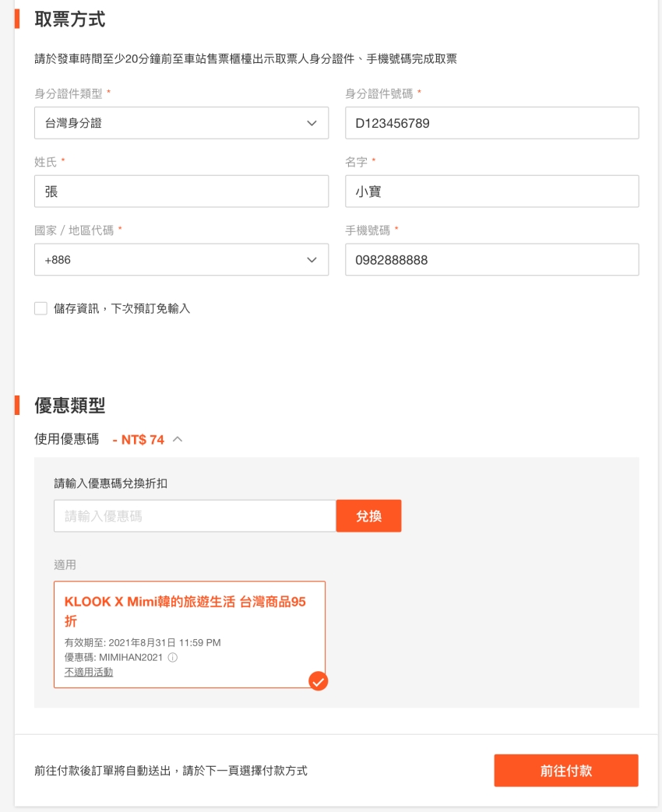Click the - NT$ 74 discount amount

click(x=139, y=440)
